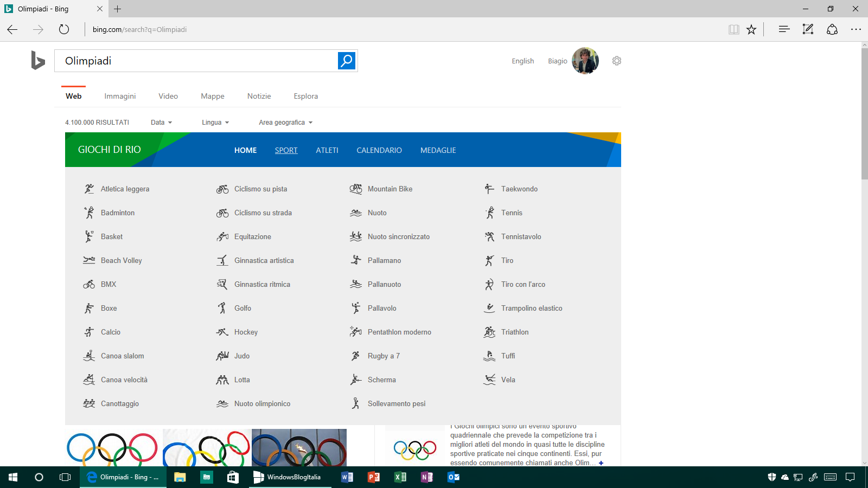The height and width of the screenshot is (488, 868).
Task: Open Action Center notifications icon
Action: pos(850,477)
